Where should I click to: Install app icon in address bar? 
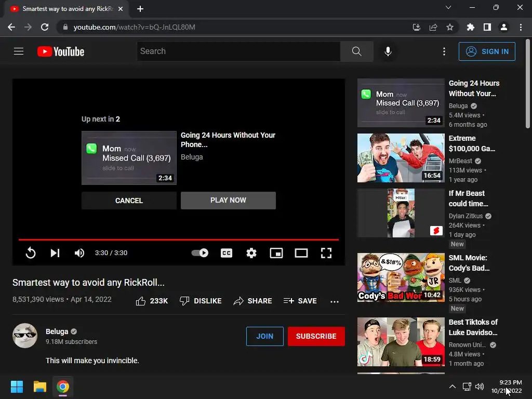point(416,27)
